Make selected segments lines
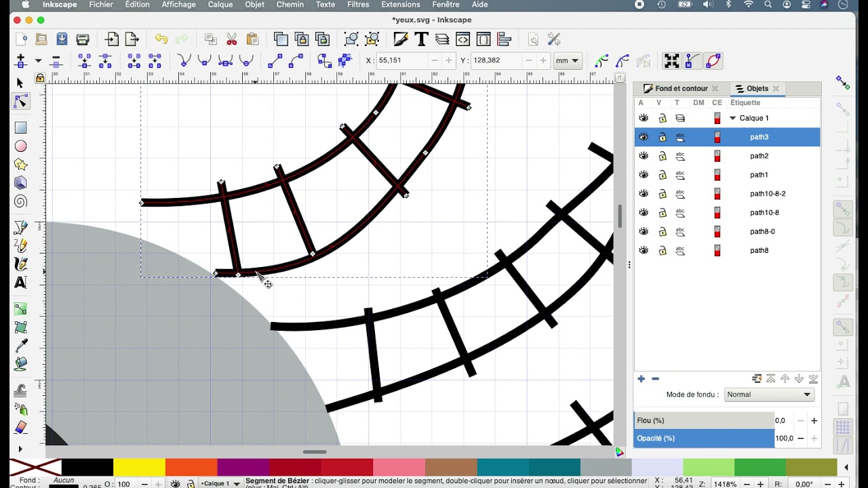Screen dimensions: 868x488 tap(275, 61)
